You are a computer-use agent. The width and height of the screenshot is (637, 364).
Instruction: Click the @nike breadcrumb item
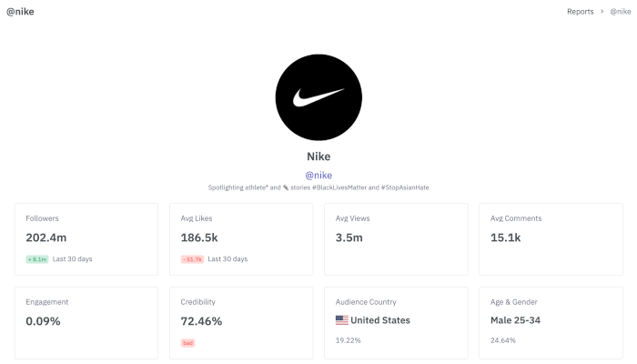pos(621,11)
